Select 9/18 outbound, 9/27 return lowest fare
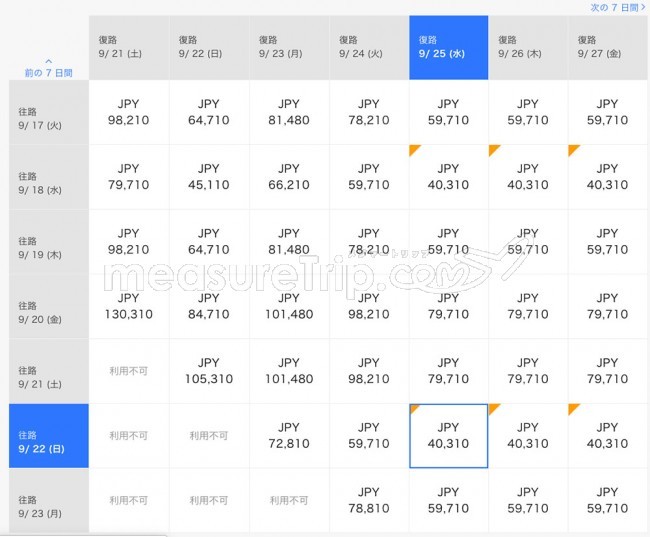The image size is (650, 537). point(607,177)
